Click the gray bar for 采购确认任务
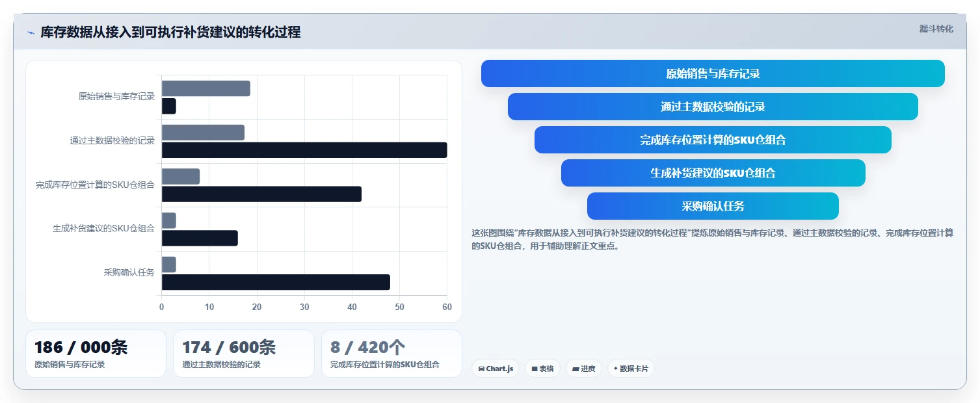The image size is (980, 403). 169,265
